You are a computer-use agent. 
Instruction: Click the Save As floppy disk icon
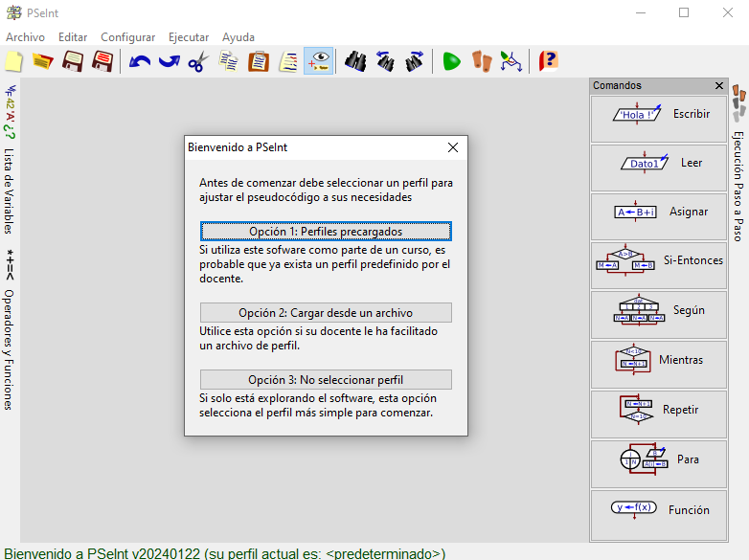102,61
